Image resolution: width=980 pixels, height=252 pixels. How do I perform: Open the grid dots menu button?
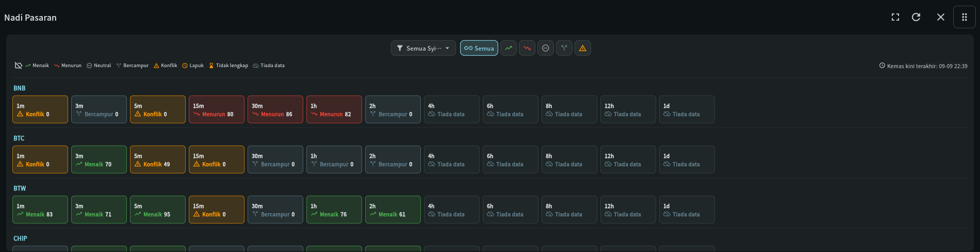964,17
